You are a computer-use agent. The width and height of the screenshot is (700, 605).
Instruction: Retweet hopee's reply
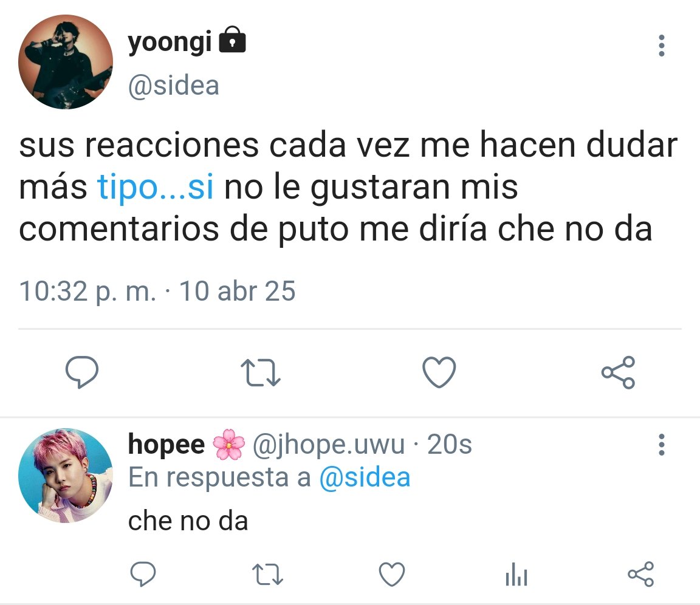[267, 574]
